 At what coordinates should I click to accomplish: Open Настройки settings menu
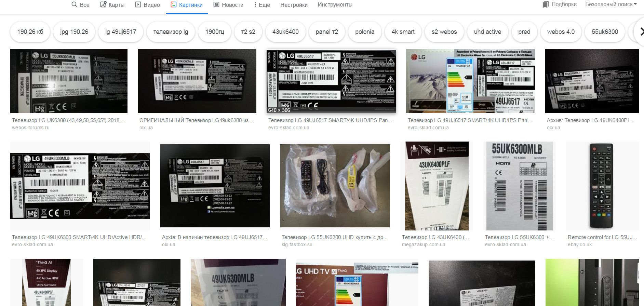294,5
